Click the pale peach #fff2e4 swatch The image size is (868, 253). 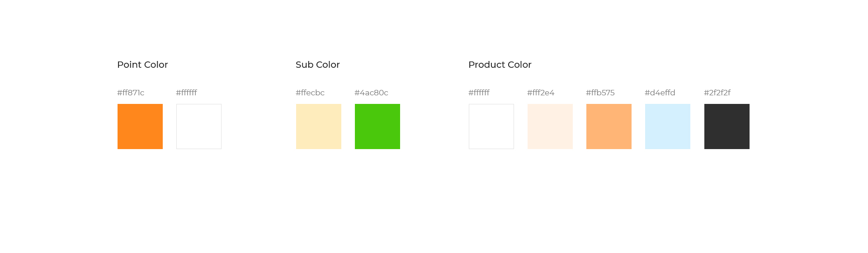pyautogui.click(x=550, y=126)
